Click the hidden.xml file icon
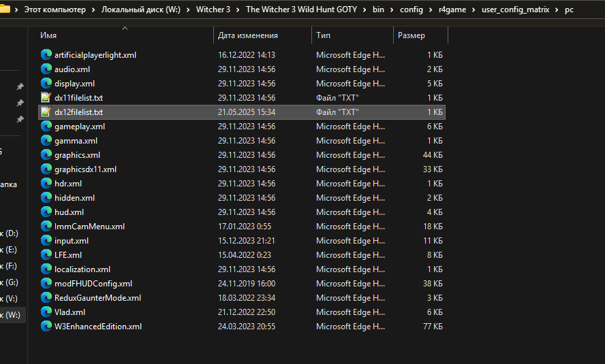 click(x=46, y=197)
